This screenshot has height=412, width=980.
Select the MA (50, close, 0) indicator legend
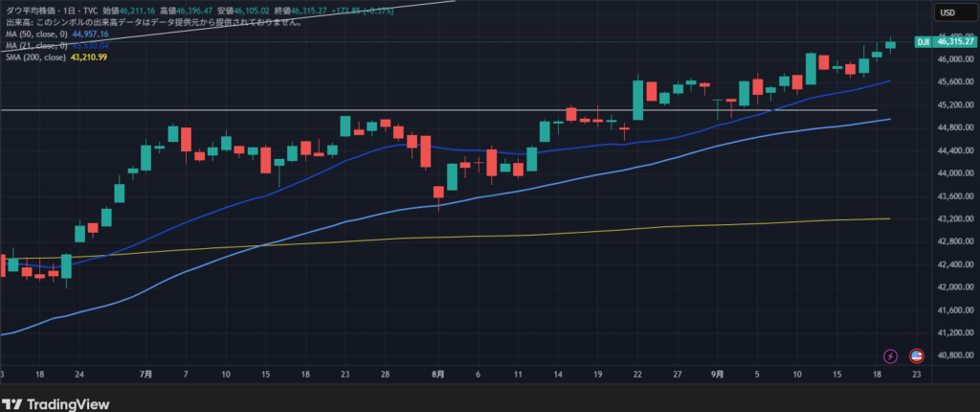(x=33, y=34)
